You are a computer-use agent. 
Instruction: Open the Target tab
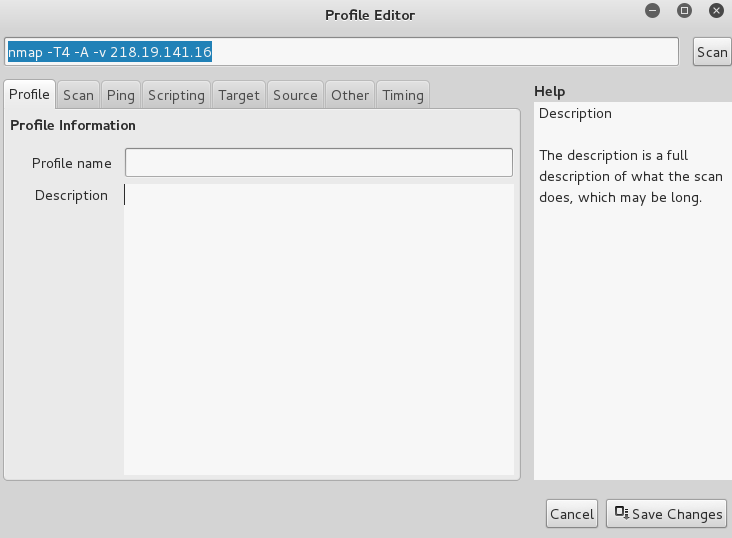coord(239,95)
